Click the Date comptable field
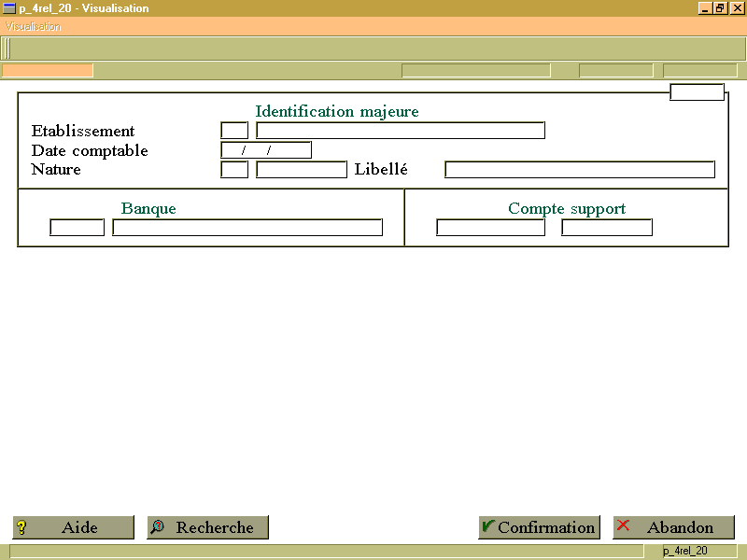 pos(266,150)
